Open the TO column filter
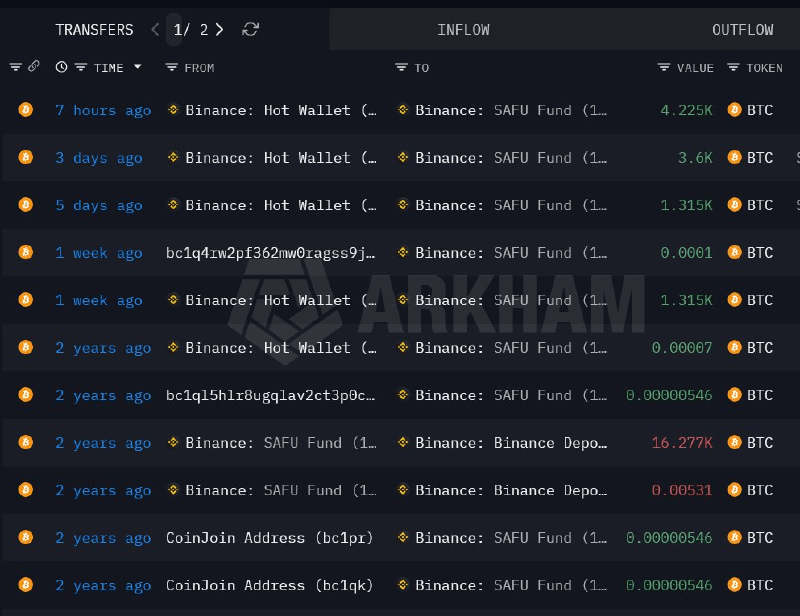Image resolution: width=800 pixels, height=616 pixels. point(402,67)
